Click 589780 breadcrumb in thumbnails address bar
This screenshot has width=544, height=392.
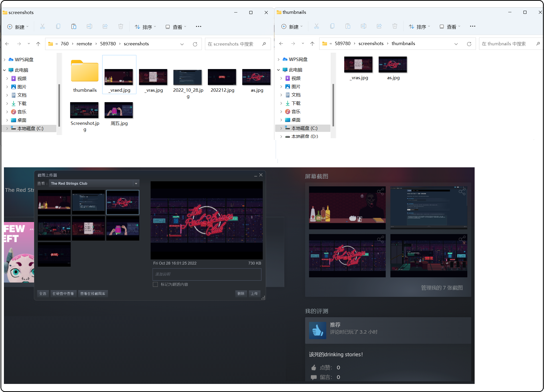point(343,44)
